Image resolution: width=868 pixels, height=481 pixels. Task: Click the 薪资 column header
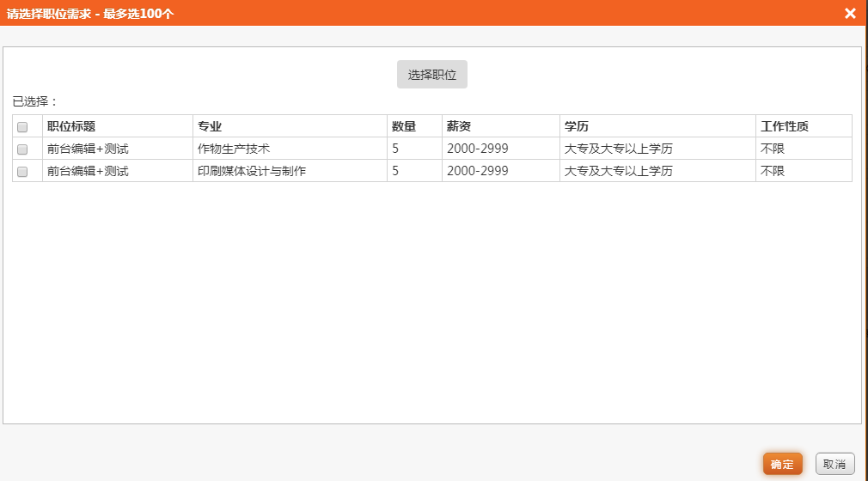[x=459, y=126]
